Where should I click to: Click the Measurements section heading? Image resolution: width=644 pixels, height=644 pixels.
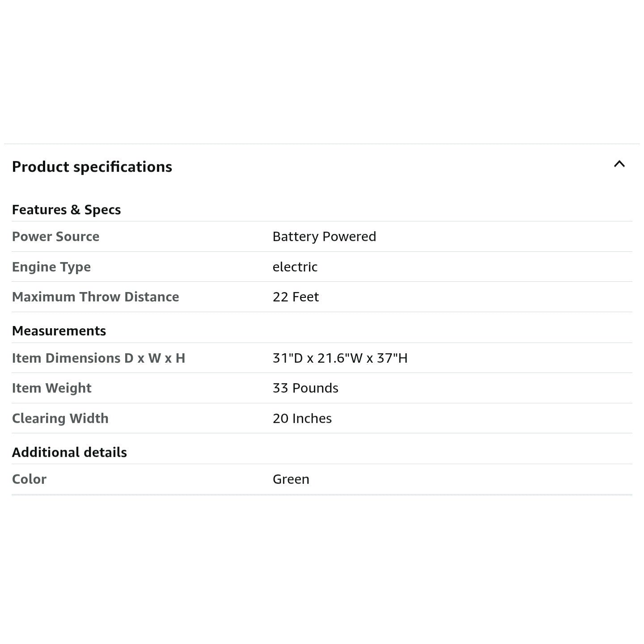(x=59, y=331)
